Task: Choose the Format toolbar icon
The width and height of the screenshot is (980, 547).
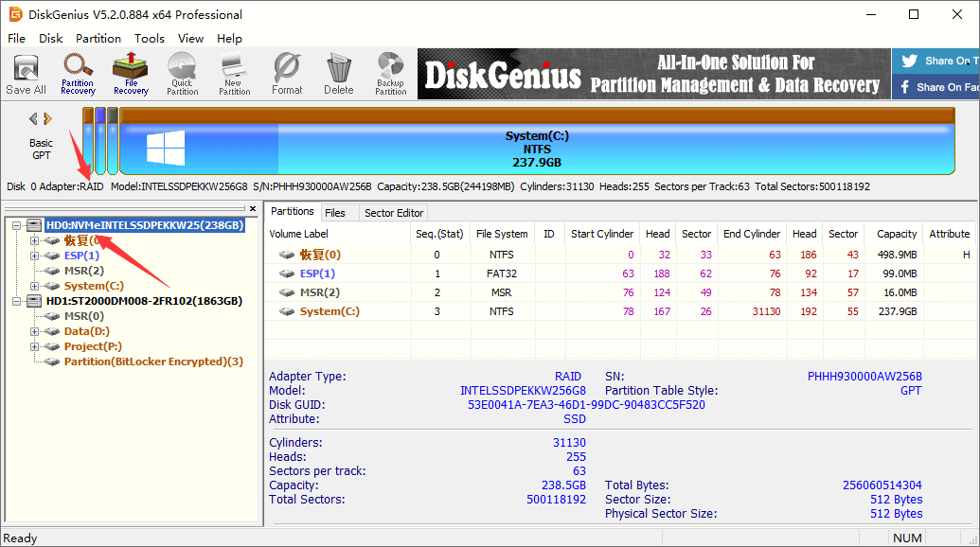Action: click(x=287, y=75)
